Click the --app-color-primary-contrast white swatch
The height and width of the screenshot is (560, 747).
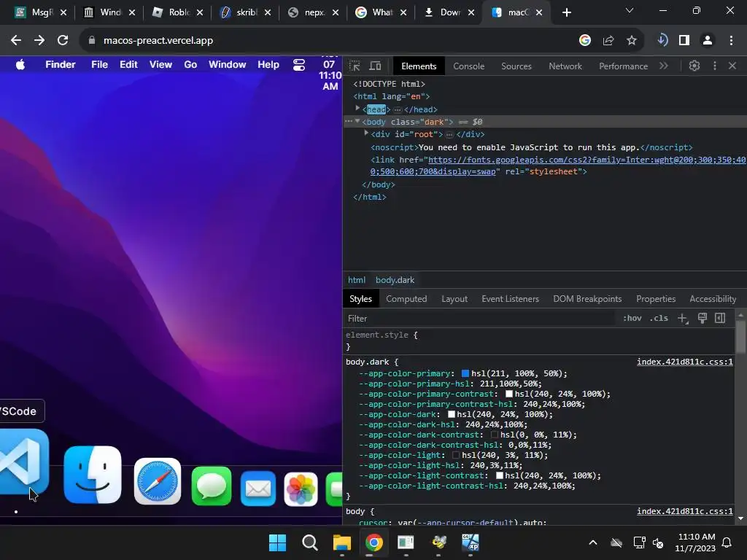pos(508,394)
